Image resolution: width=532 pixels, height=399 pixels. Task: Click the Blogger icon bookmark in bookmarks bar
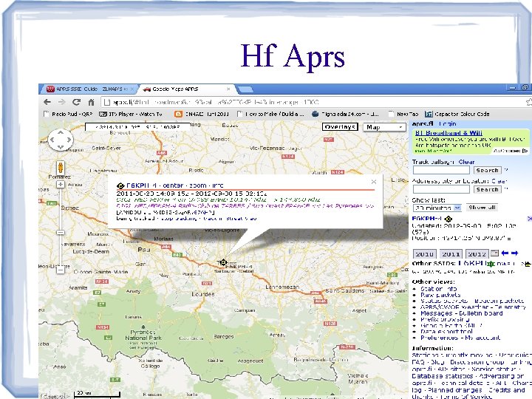(178, 114)
